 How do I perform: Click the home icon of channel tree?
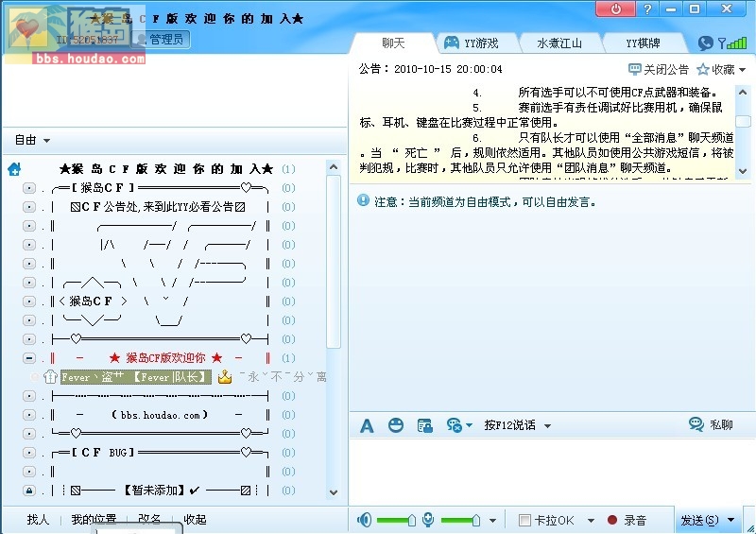pos(14,169)
